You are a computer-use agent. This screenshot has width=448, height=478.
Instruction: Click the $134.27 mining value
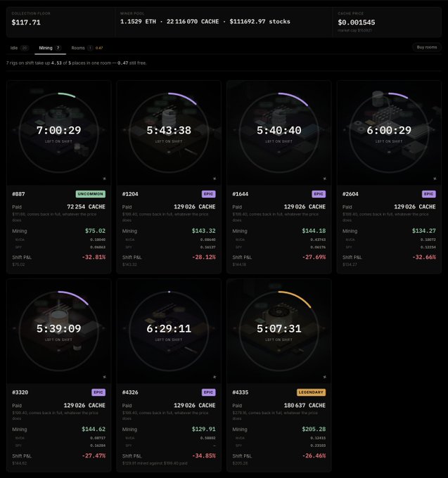pos(424,231)
